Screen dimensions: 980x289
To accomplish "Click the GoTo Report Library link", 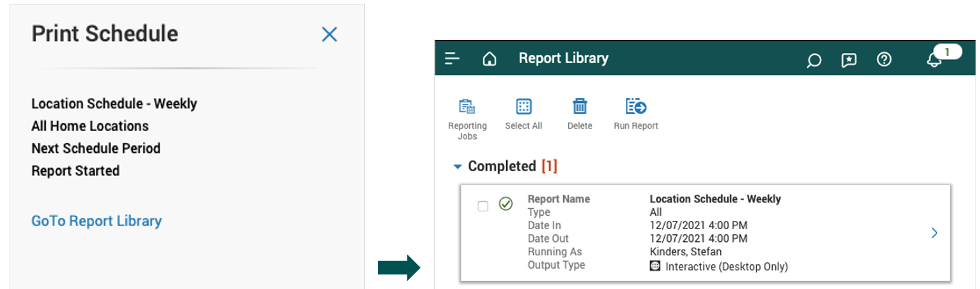I will coord(97,221).
